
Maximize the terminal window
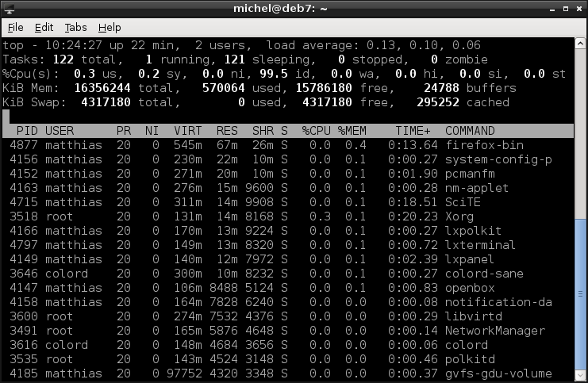(566, 9)
